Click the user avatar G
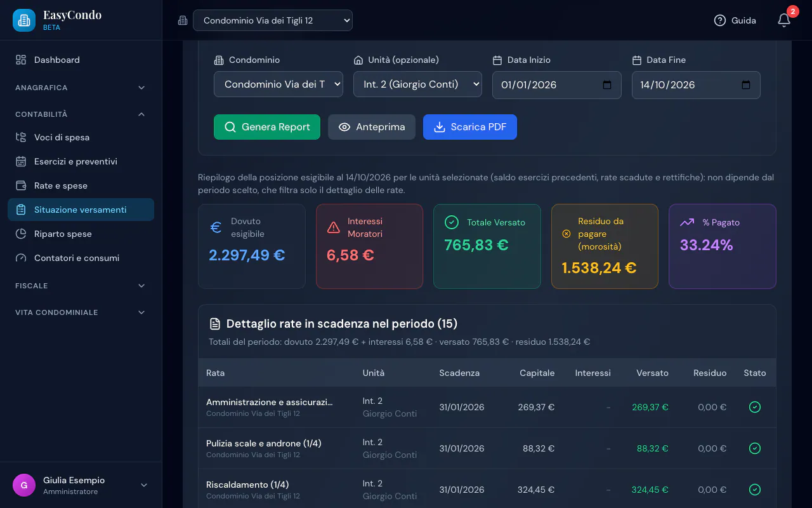 pos(24,485)
